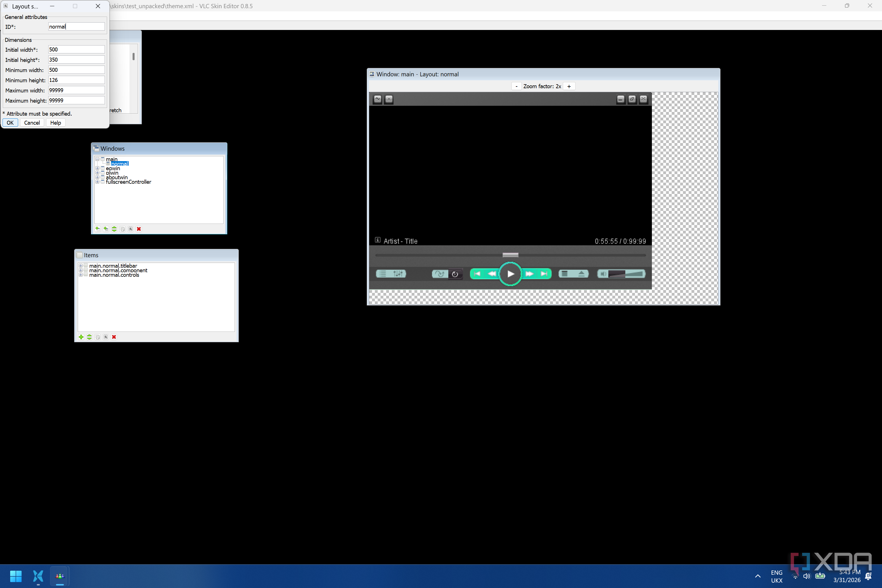Image resolution: width=882 pixels, height=588 pixels.
Task: Click the playlist icon in skin preview
Action: coord(382,274)
